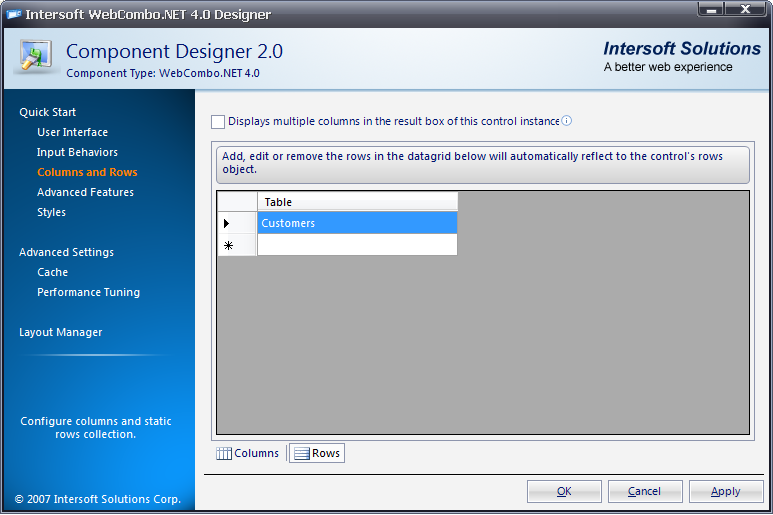Click the Component Designer logo icon
Image resolution: width=773 pixels, height=515 pixels.
coord(36,57)
